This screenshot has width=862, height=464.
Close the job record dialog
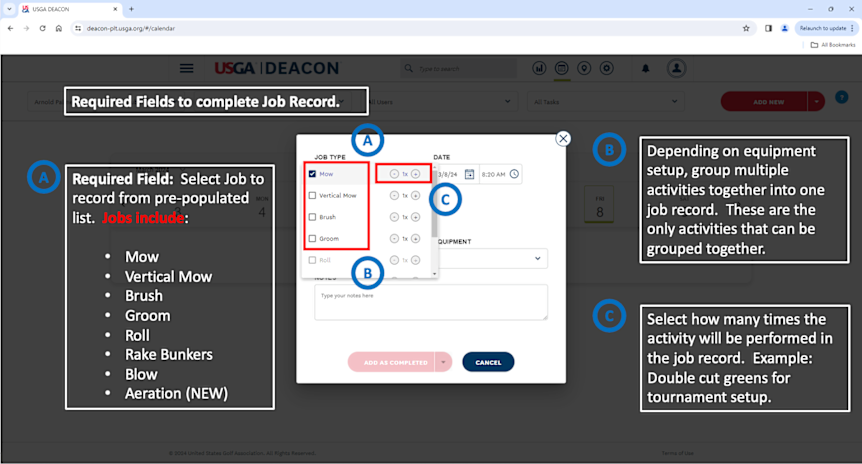(563, 139)
